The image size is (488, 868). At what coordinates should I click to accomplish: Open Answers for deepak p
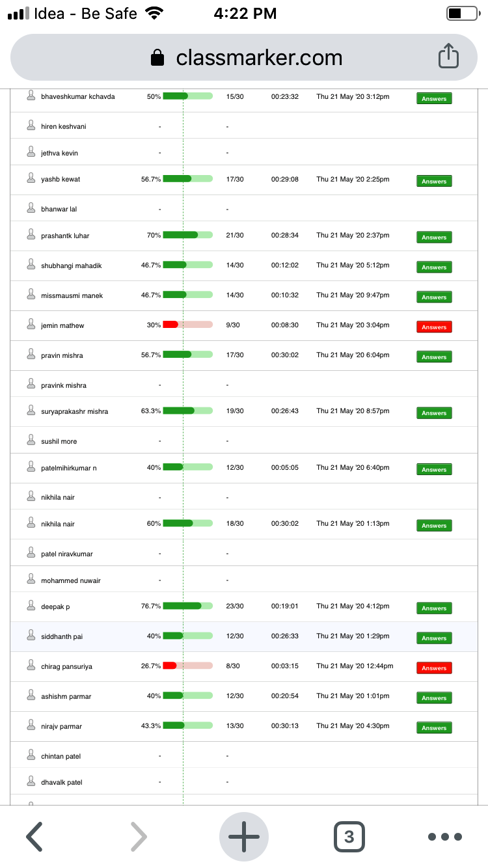click(434, 608)
